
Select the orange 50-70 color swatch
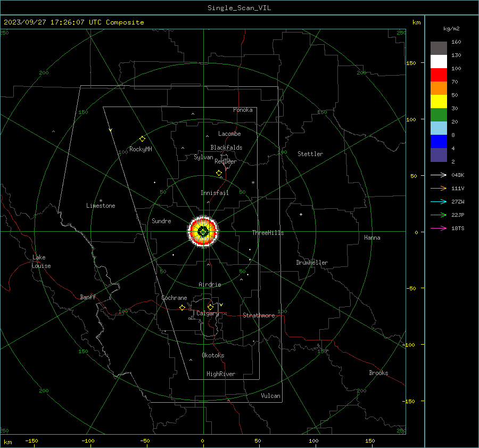(439, 88)
